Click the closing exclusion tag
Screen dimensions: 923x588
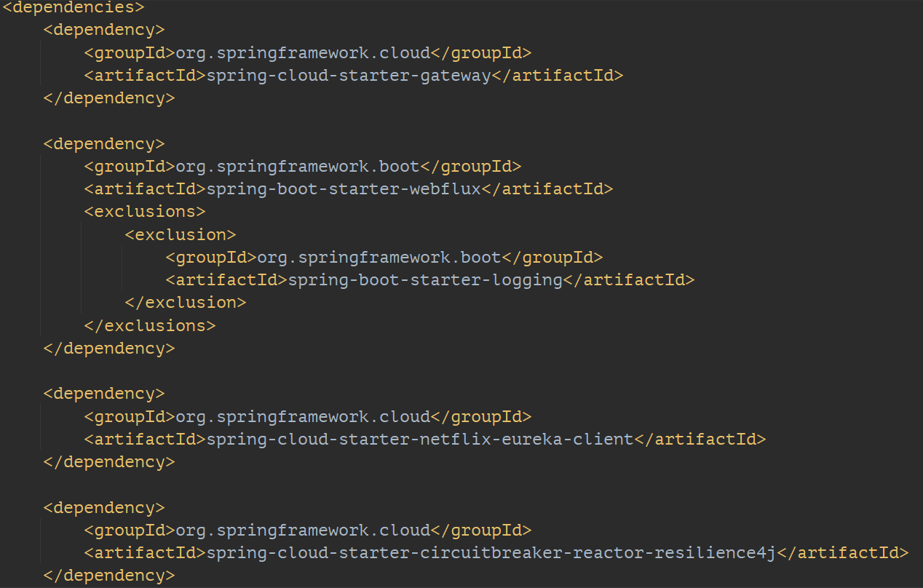(x=186, y=302)
